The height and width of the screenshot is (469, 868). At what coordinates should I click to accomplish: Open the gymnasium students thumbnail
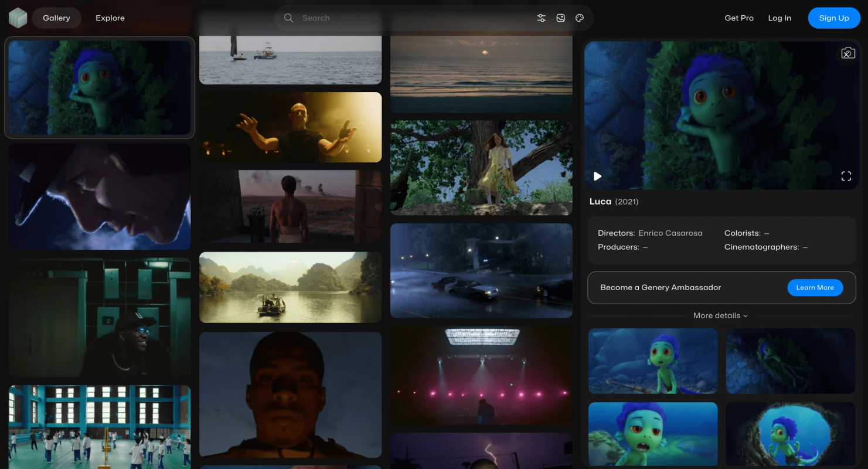pos(100,427)
